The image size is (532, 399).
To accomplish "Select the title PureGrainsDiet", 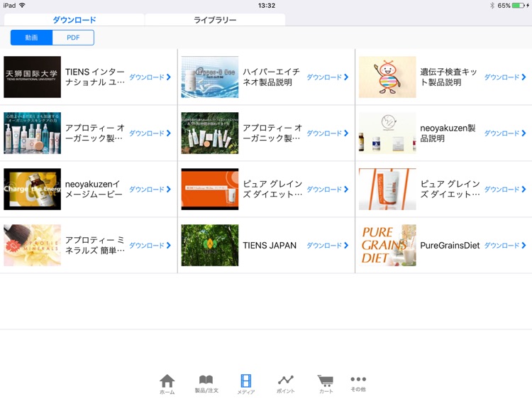I will (x=450, y=245).
